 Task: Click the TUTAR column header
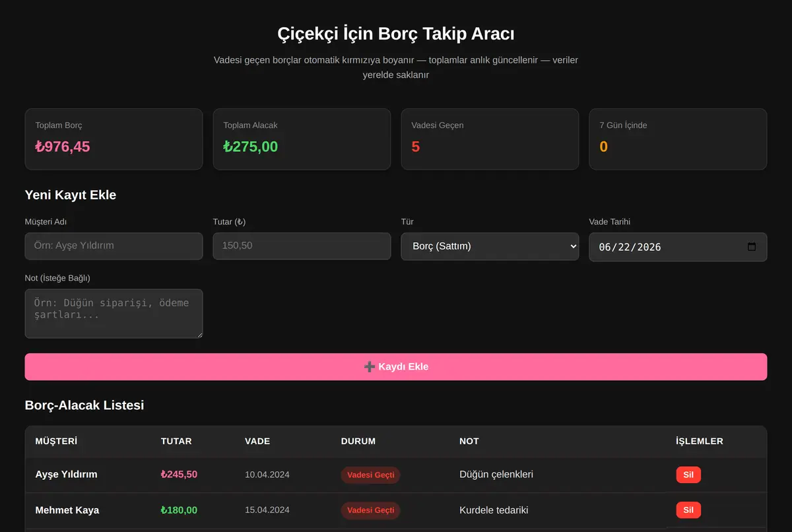coord(176,441)
